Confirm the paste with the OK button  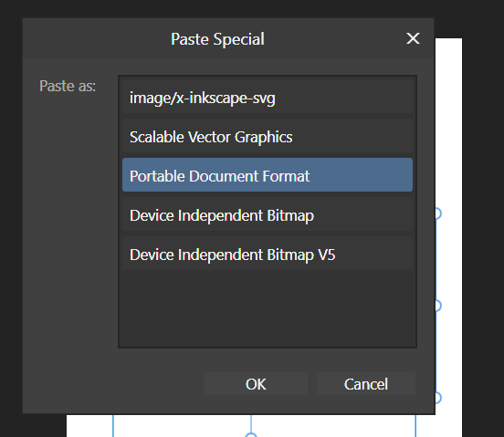[256, 384]
